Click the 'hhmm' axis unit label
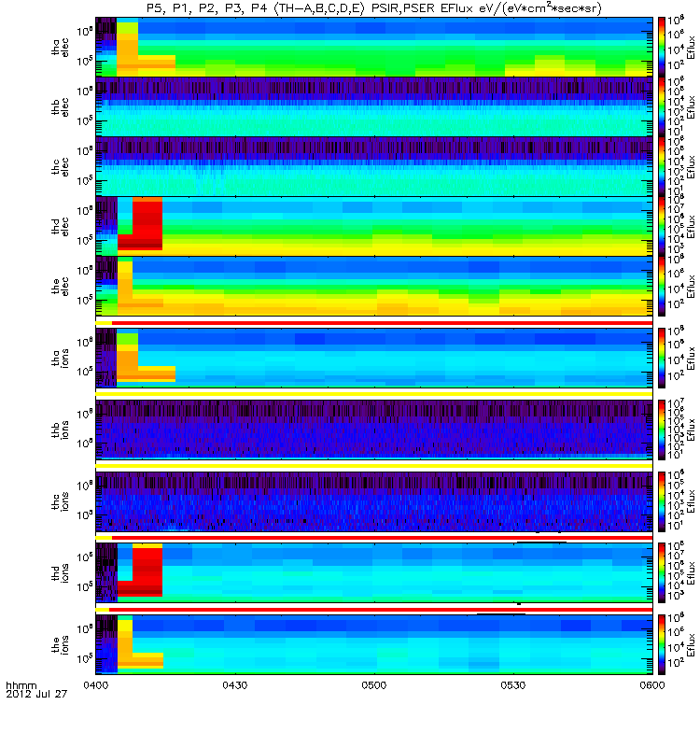Viewport: 700px width, 747px height. click(21, 685)
